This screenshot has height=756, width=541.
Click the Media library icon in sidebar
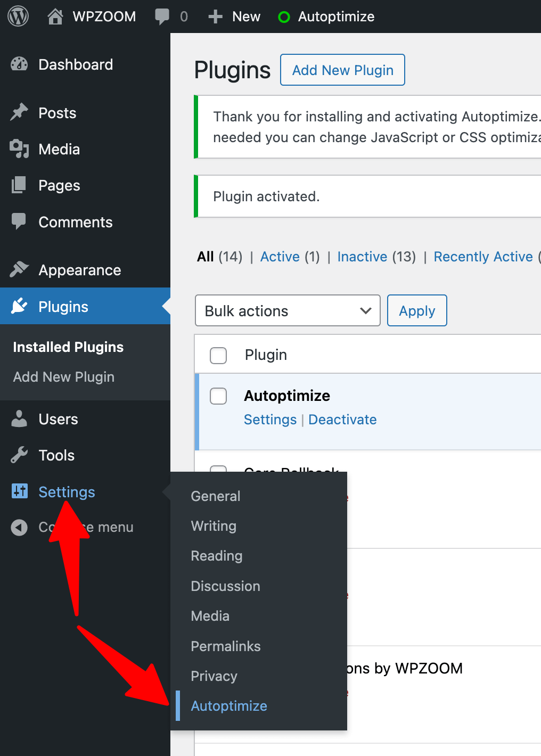pyautogui.click(x=19, y=149)
